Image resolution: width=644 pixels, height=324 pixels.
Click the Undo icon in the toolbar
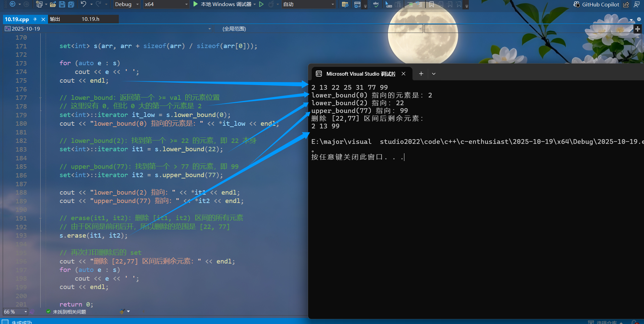(x=83, y=4)
